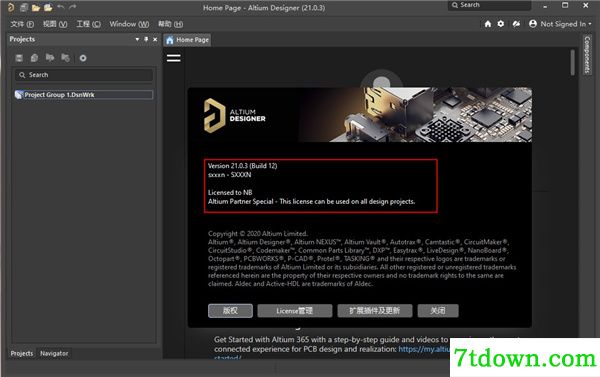Click the Redo arrow icon

tap(73, 7)
